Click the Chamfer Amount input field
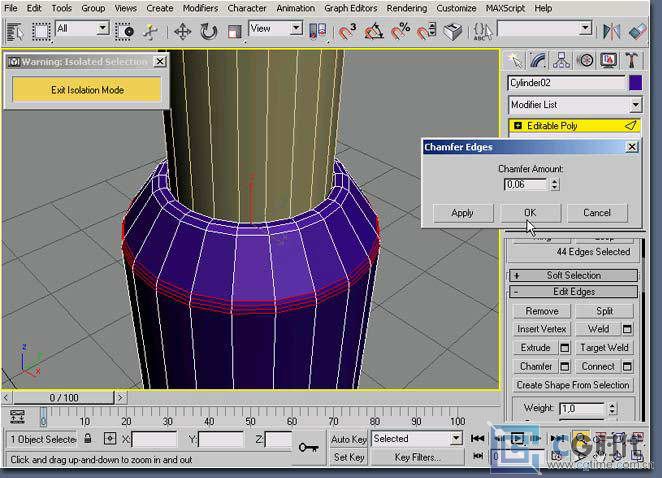 point(525,184)
